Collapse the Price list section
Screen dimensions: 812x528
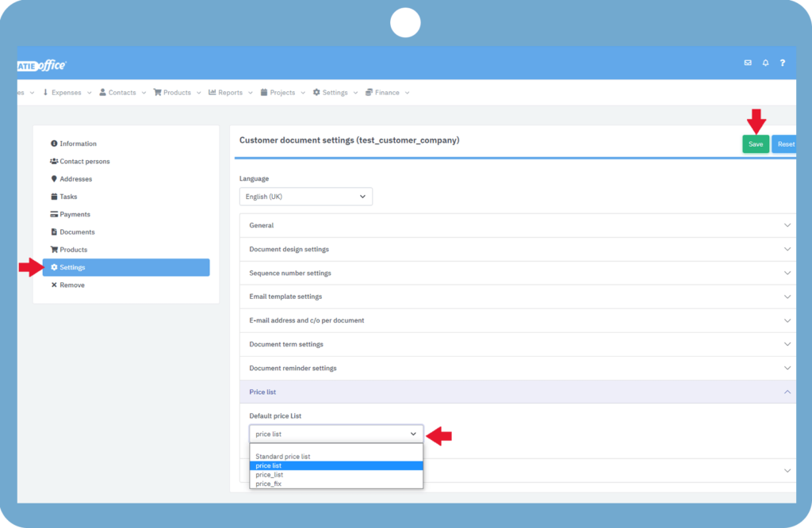pos(517,392)
